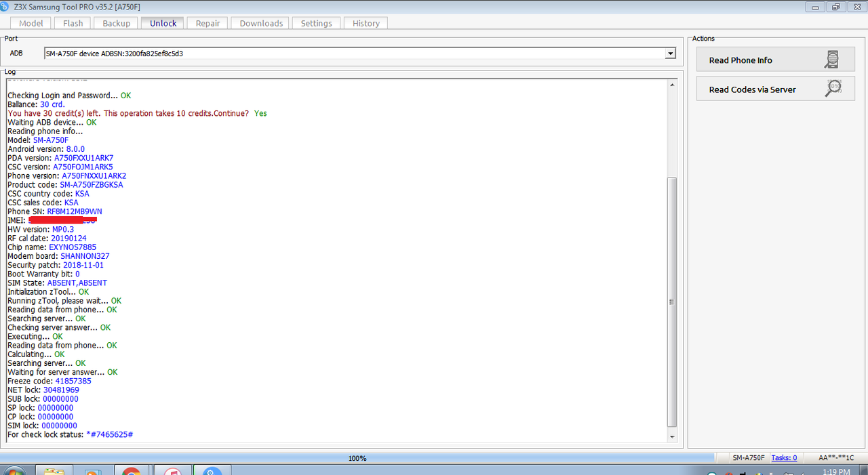This screenshot has height=475, width=868.
Task: Select the 'CSC country code: KSA' line
Action: coord(48,194)
